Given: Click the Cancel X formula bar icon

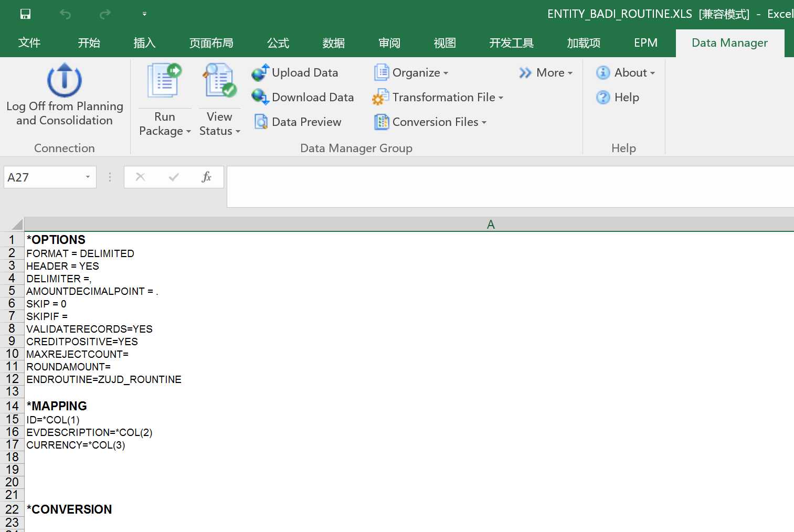Looking at the screenshot, I should pyautogui.click(x=140, y=177).
